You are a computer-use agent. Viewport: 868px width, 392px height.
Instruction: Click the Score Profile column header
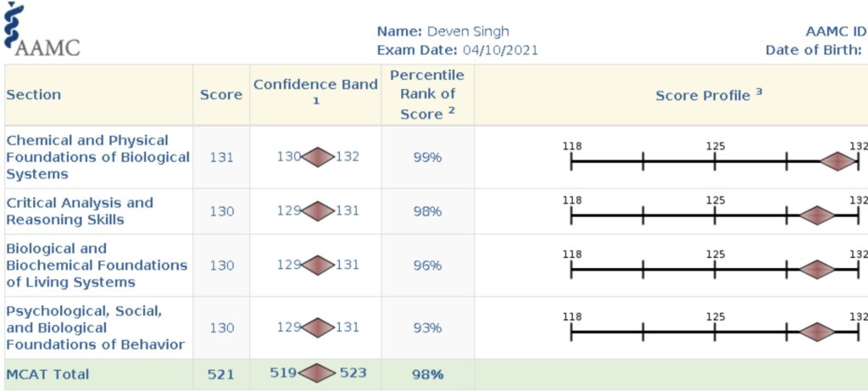point(709,95)
